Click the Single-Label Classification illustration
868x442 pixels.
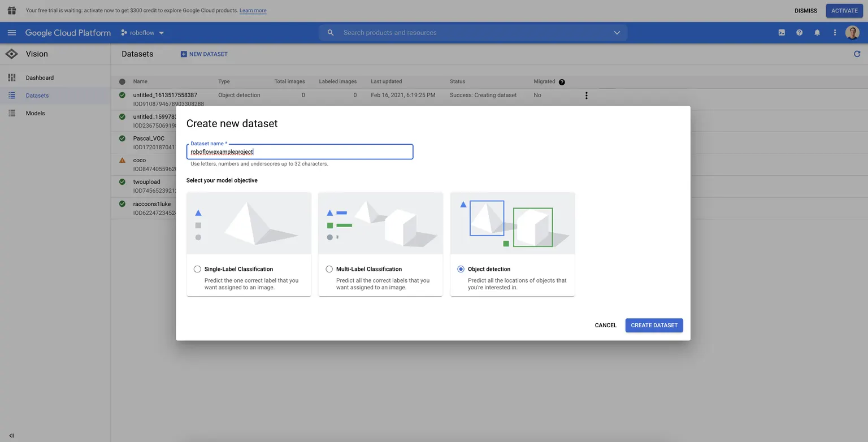(x=249, y=223)
